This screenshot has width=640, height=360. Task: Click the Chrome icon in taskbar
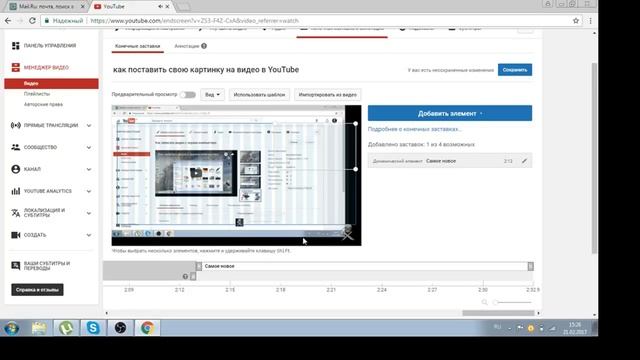[147, 328]
